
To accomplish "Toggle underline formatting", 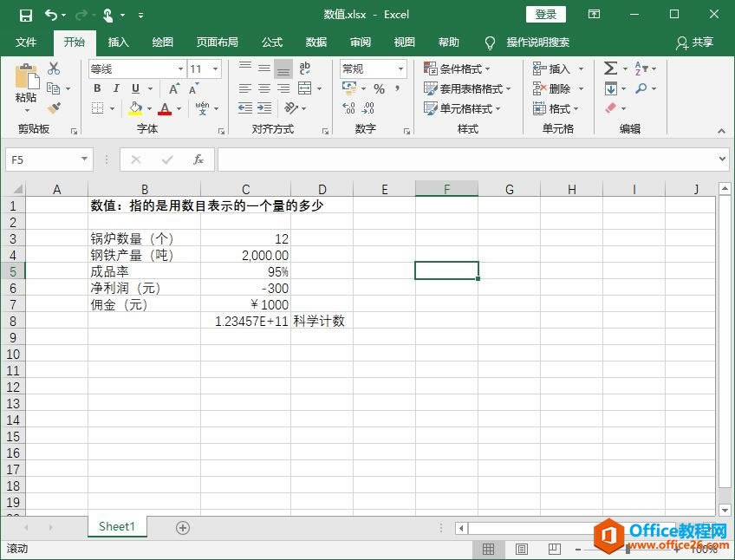I will tap(136, 88).
